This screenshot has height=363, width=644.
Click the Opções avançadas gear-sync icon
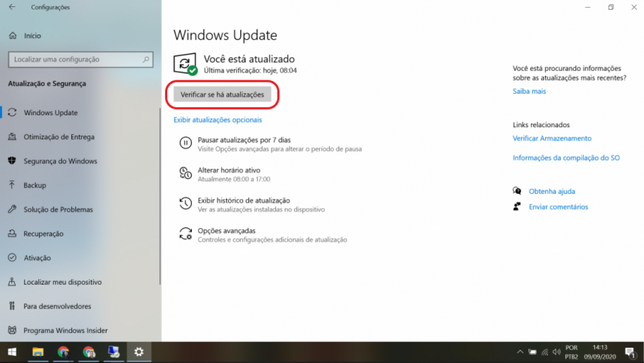coord(185,234)
